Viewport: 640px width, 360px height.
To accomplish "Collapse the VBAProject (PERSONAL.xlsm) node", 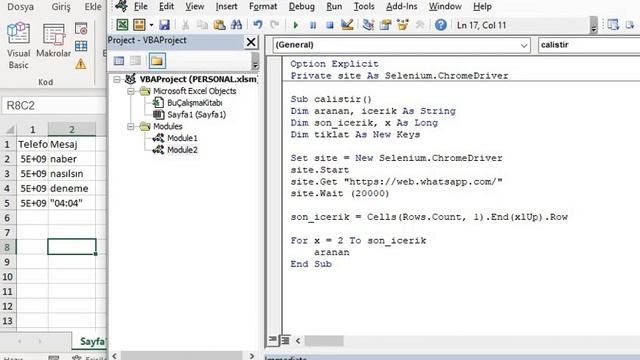I will click(x=117, y=79).
